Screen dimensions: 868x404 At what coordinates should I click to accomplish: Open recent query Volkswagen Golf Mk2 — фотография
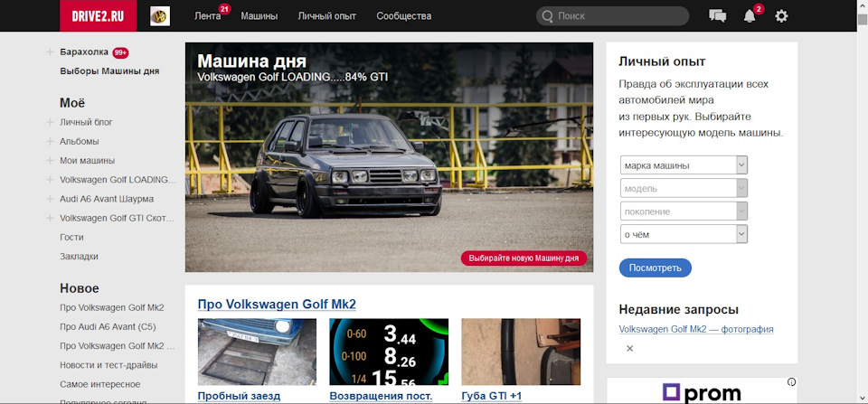click(x=696, y=329)
